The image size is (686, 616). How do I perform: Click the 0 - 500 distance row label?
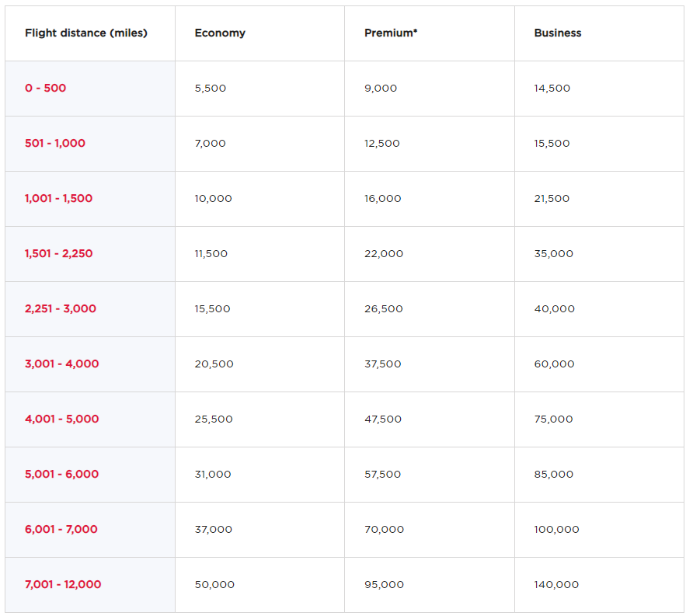pos(45,89)
